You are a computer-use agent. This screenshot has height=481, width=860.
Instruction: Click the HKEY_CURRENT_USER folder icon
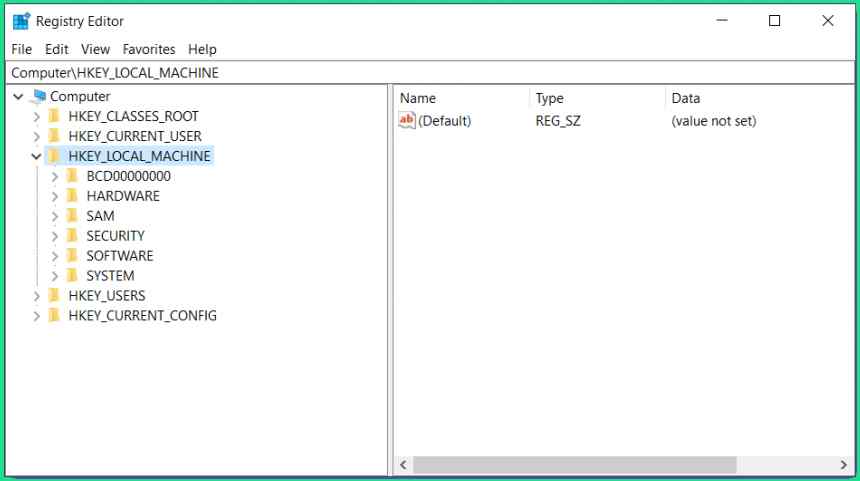54,136
